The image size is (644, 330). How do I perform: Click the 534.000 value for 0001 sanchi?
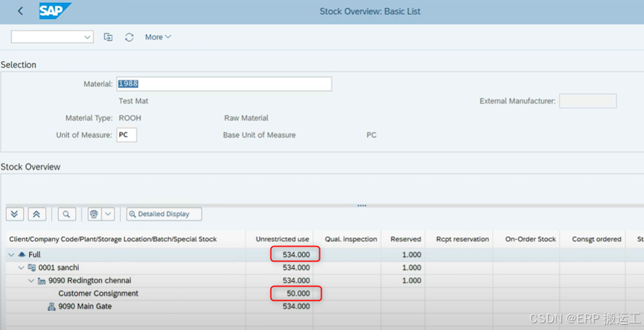pos(296,267)
